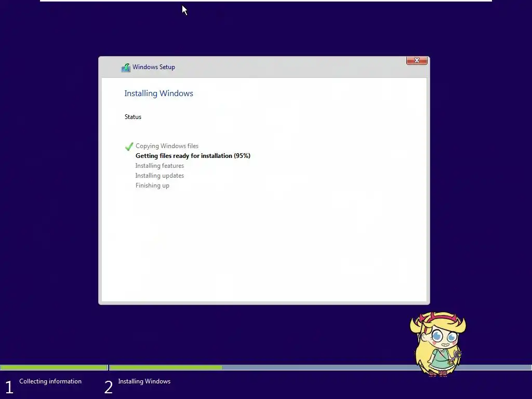Screen dimensions: 532x399
Task: Click the "Installing updates" step
Action: [160, 176]
